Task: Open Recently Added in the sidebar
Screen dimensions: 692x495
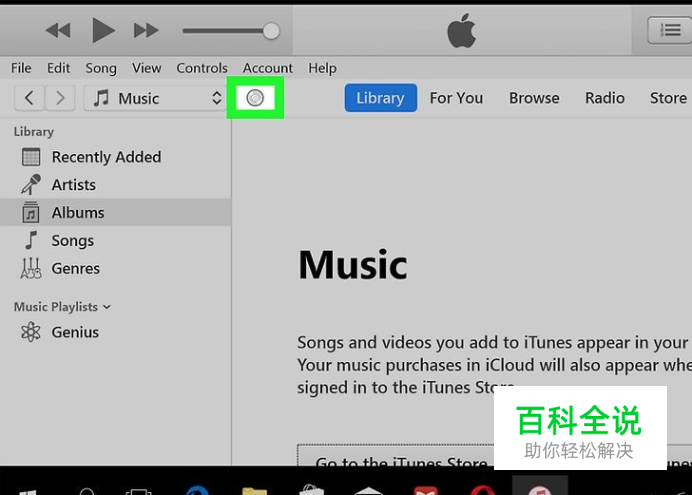Action: [x=116, y=157]
